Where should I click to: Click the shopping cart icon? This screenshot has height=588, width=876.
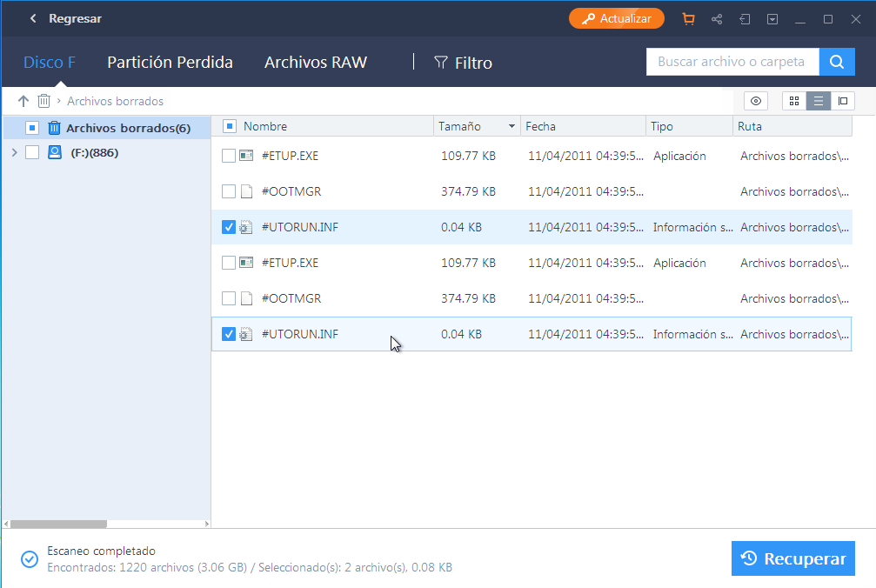[x=689, y=19]
